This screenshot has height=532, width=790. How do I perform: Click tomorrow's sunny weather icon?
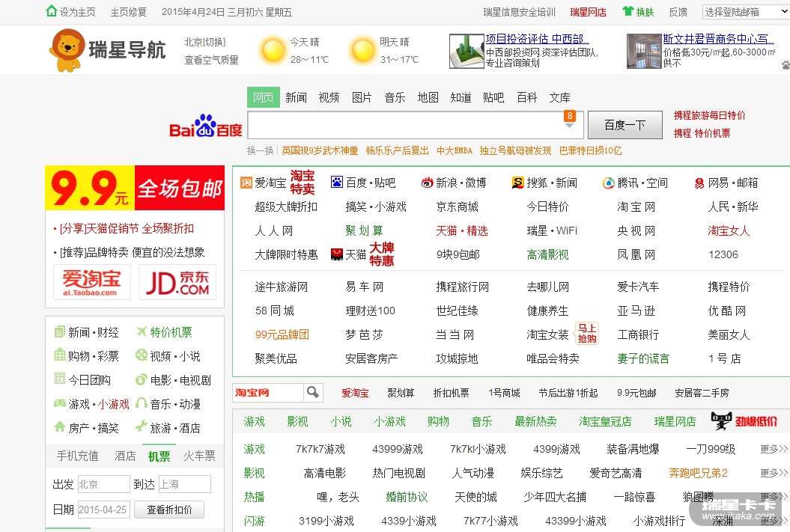pos(362,50)
